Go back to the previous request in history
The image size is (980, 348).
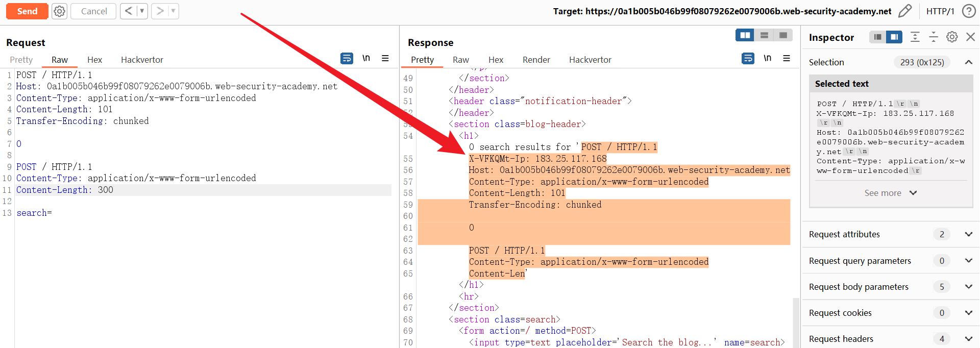[x=129, y=11]
